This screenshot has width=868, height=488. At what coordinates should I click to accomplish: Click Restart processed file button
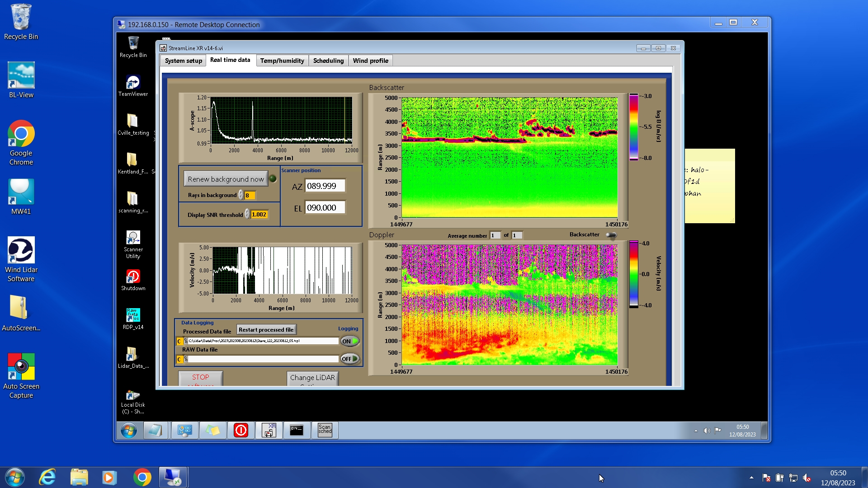click(x=266, y=330)
